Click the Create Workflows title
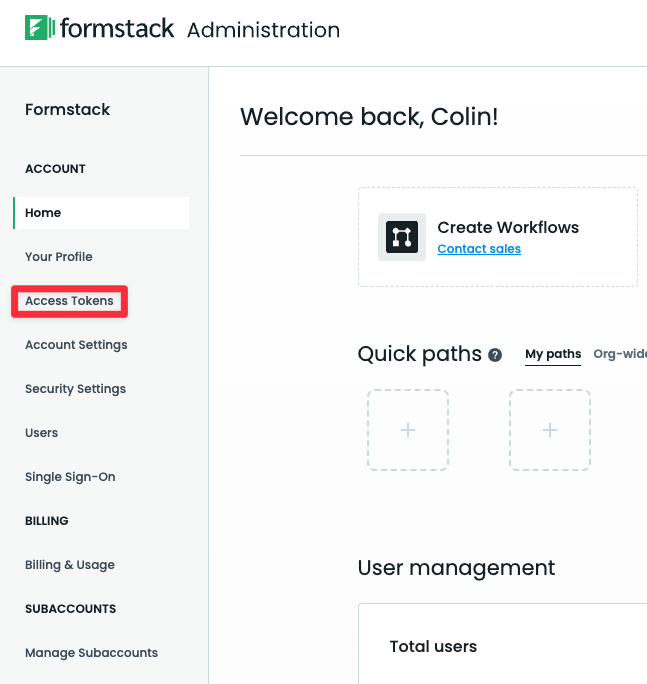647x684 pixels. click(508, 227)
